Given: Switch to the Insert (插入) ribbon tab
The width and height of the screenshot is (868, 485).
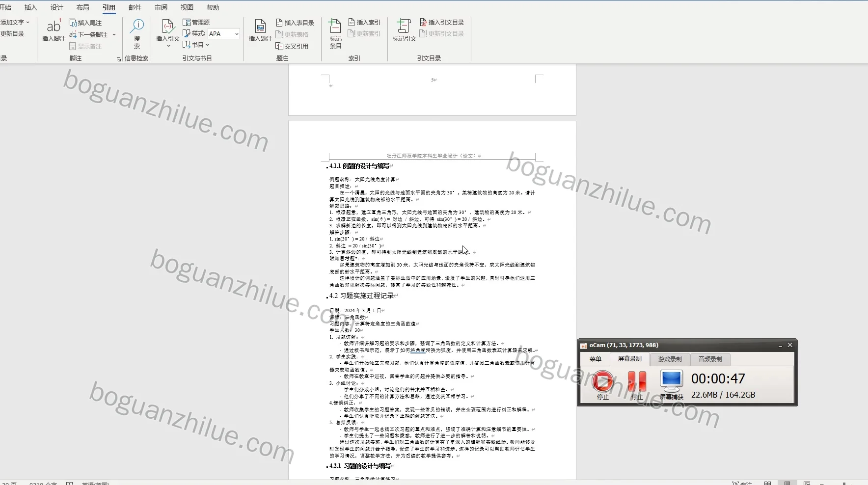Looking at the screenshot, I should [31, 7].
